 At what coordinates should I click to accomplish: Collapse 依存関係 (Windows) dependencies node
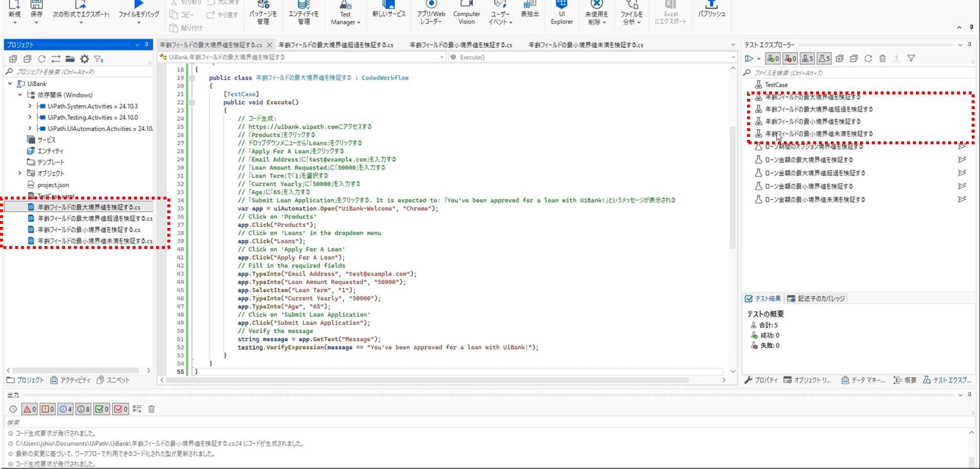point(20,95)
